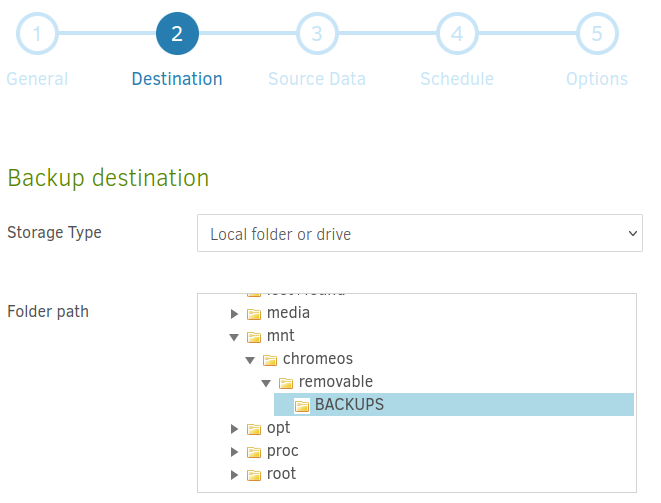Open Source Data step label
This screenshot has width=661, height=503.
(x=317, y=79)
